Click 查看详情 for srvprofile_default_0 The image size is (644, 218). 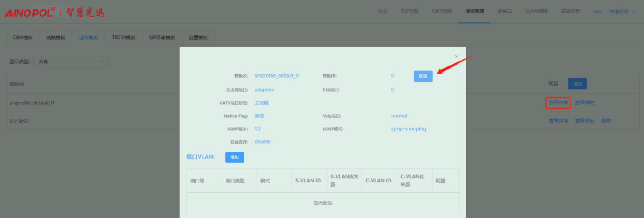[x=558, y=102]
